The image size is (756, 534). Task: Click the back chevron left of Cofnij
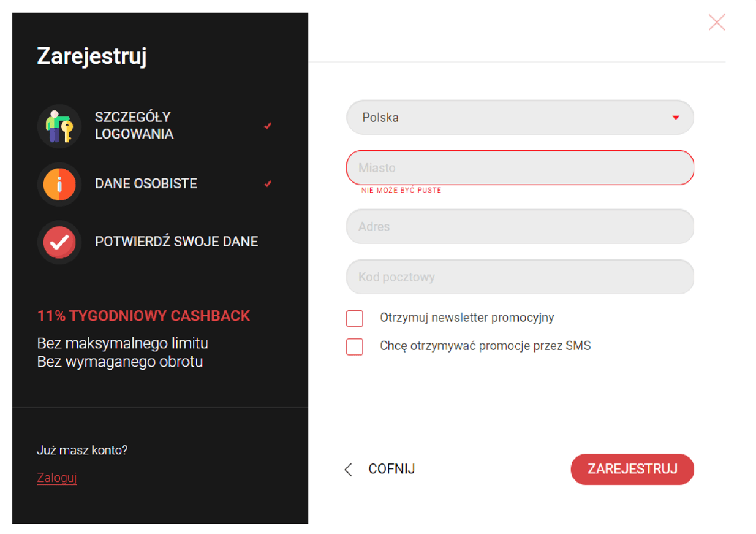click(349, 470)
